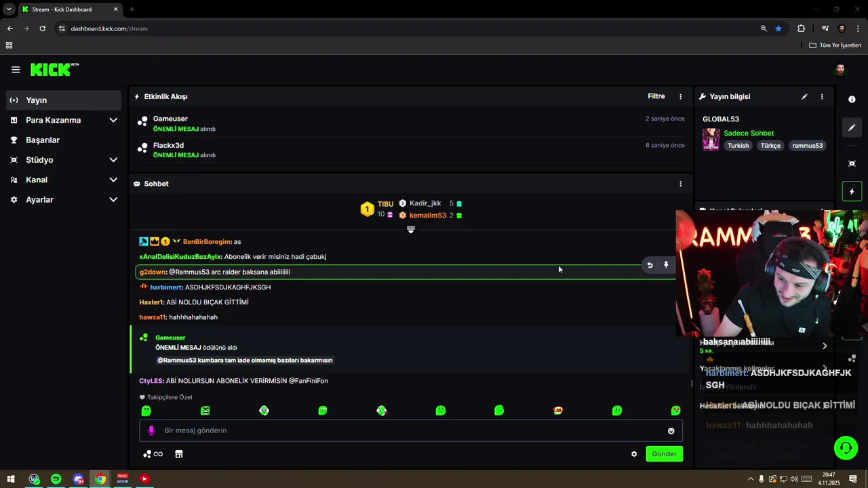
Task: Open the notification center in taskbar
Action: (853, 479)
